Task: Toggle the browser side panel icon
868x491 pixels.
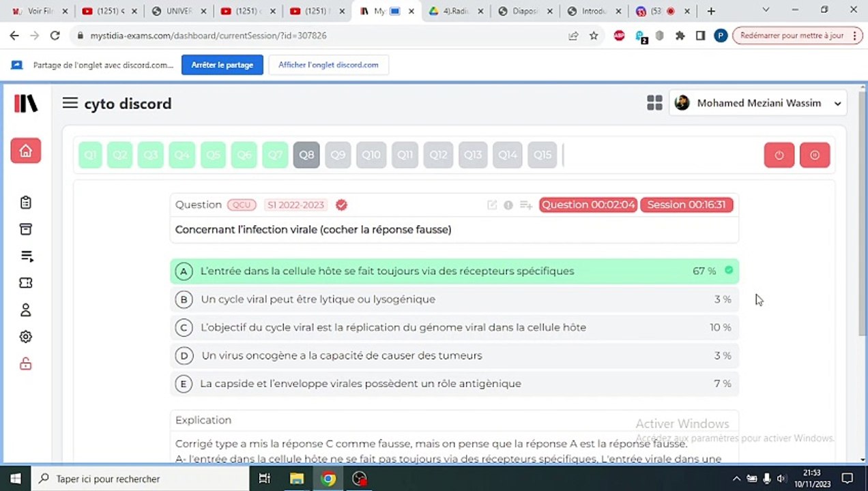Action: tap(700, 35)
